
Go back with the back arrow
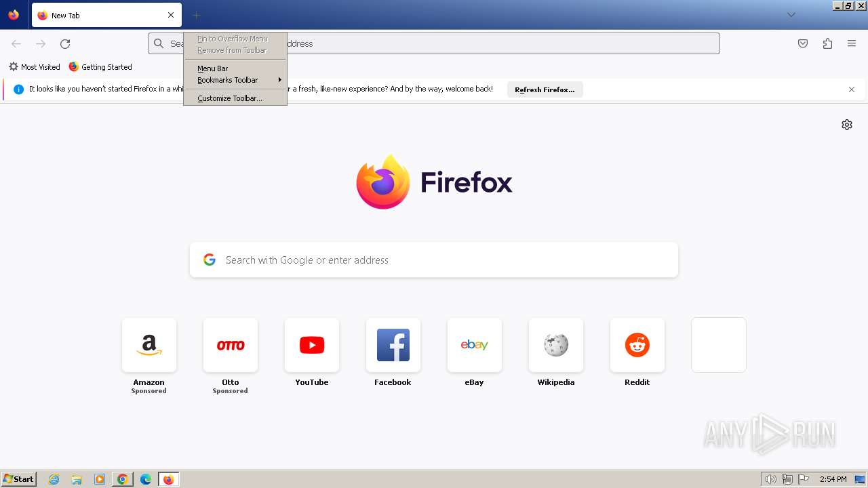tap(16, 43)
